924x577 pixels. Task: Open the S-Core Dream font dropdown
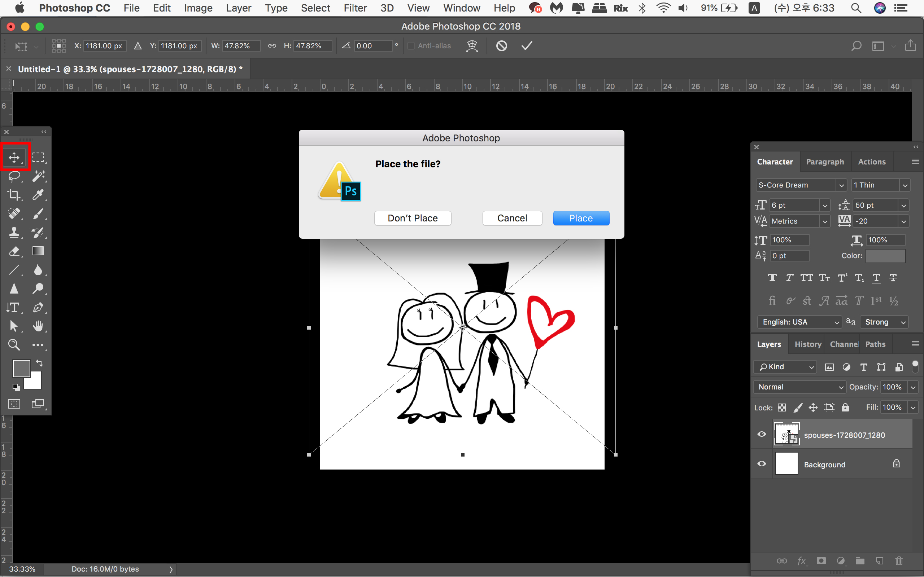click(x=841, y=185)
